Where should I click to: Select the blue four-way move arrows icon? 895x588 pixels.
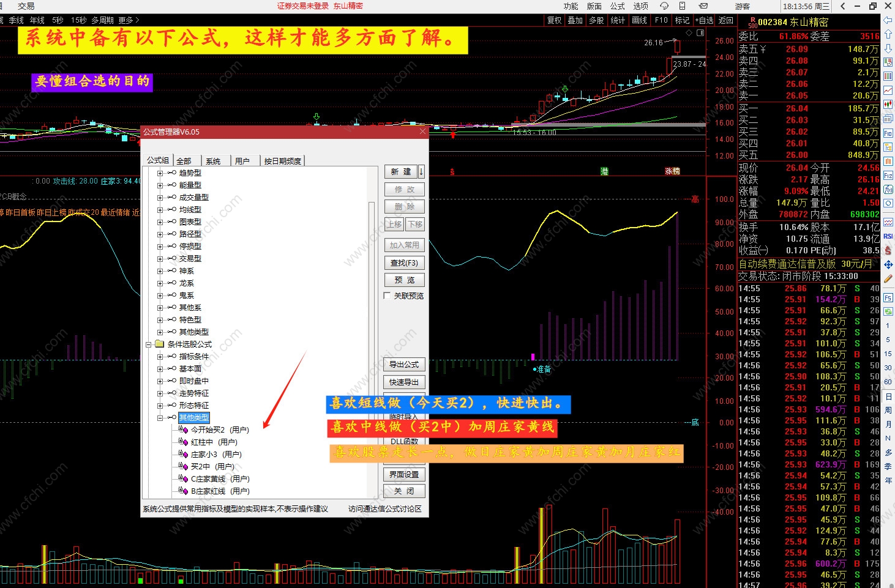[x=888, y=264]
